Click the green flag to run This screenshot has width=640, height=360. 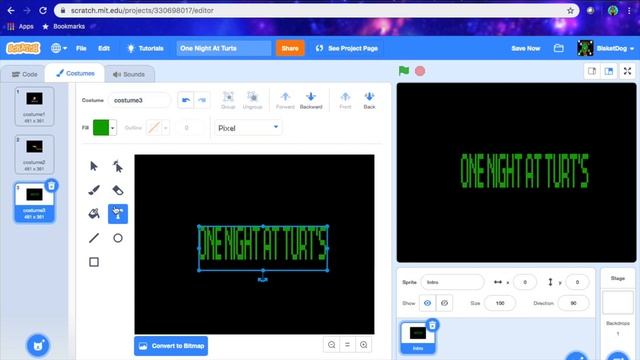tap(404, 71)
